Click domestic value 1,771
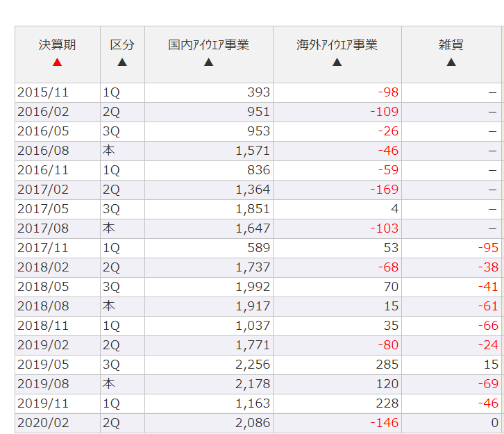The image size is (504, 434). tap(253, 345)
